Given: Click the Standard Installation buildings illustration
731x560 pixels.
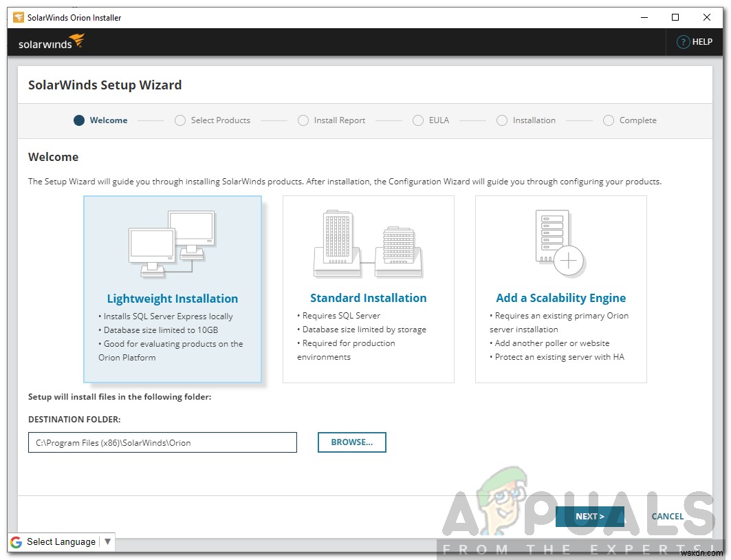Looking at the screenshot, I should [x=369, y=244].
